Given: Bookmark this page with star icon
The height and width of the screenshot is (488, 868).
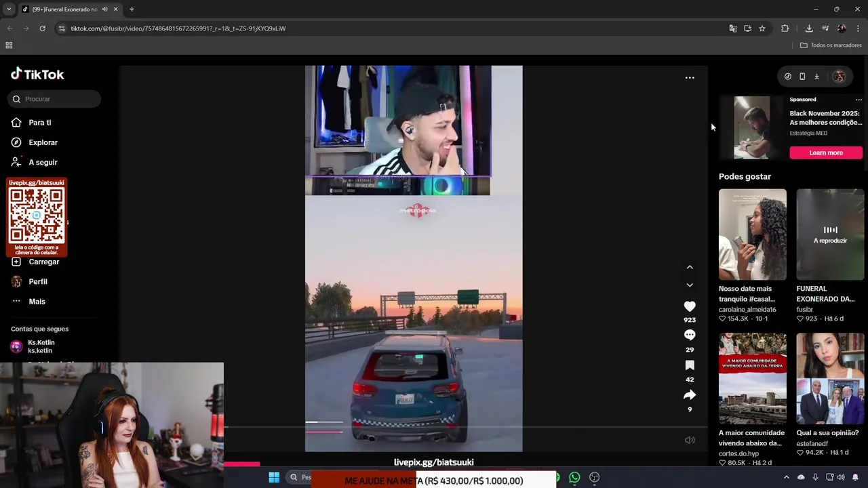Looking at the screenshot, I should click(x=762, y=28).
